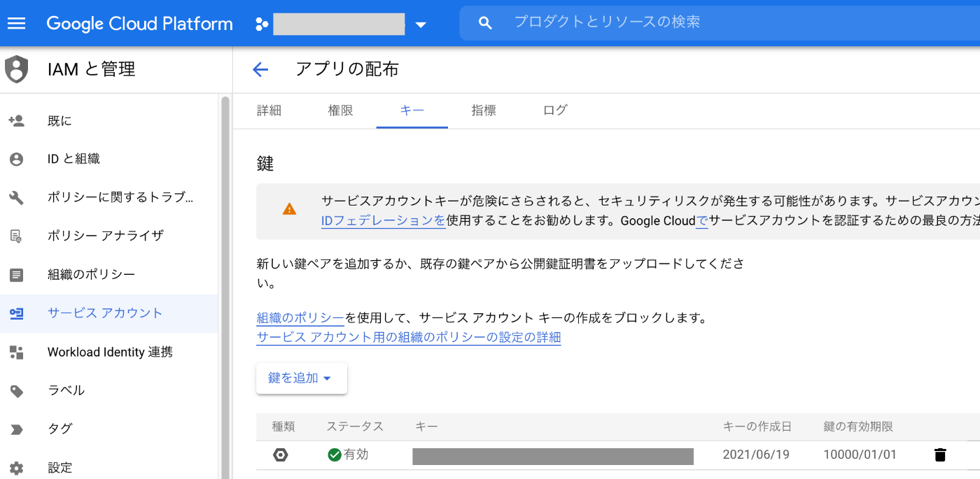Focus the プロダクトとリソースの検索 search field
The width and height of the screenshot is (980, 479).
pos(720,23)
